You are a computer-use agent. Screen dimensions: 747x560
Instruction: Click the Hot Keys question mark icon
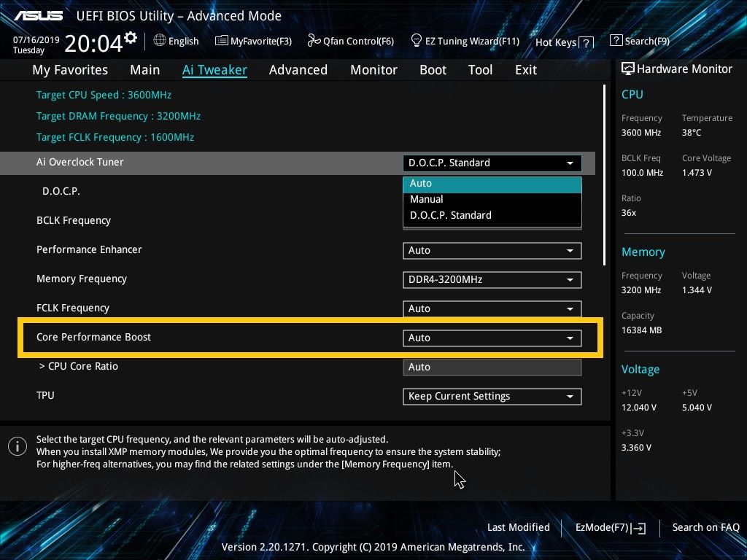pos(587,43)
